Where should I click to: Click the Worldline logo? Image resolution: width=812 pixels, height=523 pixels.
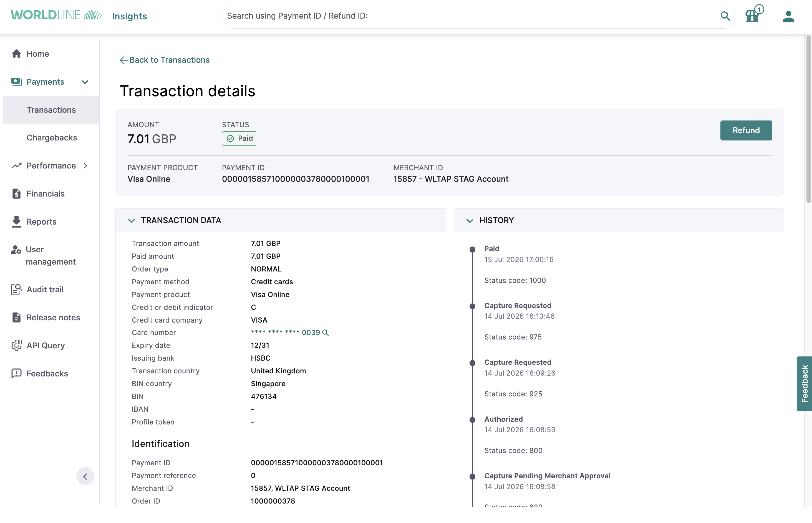(56, 15)
